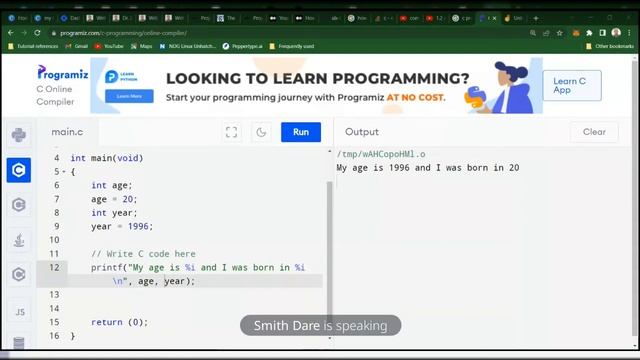The height and width of the screenshot is (360, 640).
Task: Place cursor on 'year = 1996;' line
Action: [122, 227]
